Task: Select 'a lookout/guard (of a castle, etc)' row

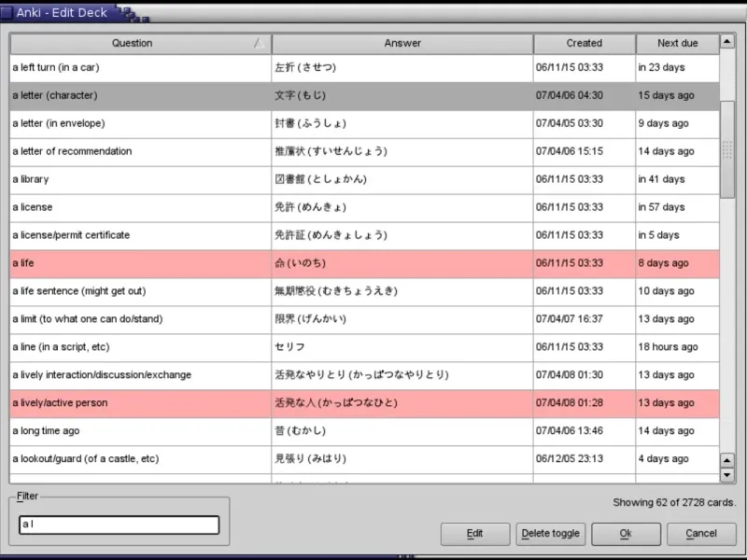Action: [364, 459]
